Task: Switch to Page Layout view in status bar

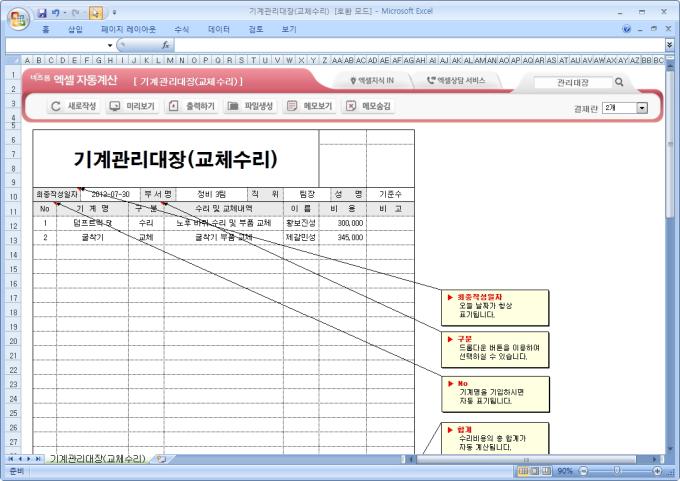Action: (x=535, y=471)
